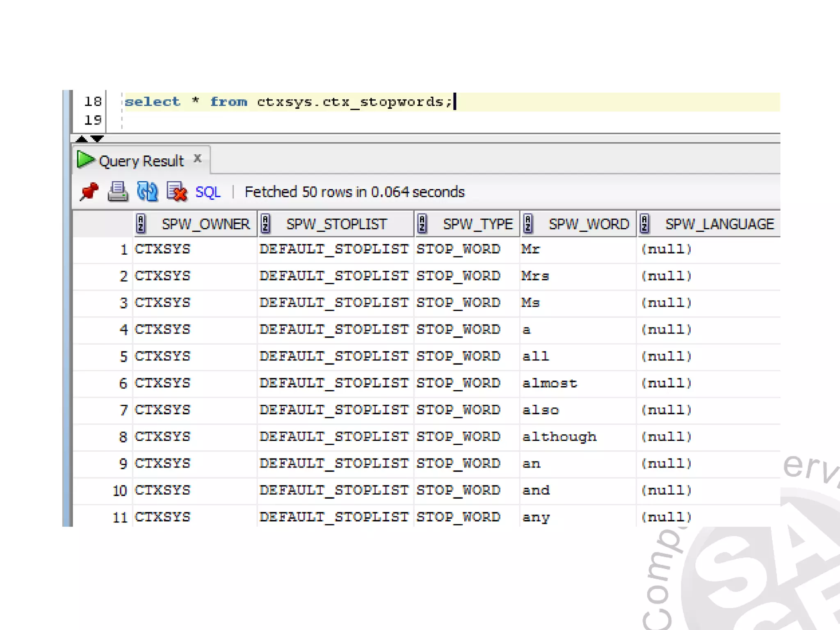
Task: Click the green run icon on Query Result
Action: pyautogui.click(x=85, y=160)
